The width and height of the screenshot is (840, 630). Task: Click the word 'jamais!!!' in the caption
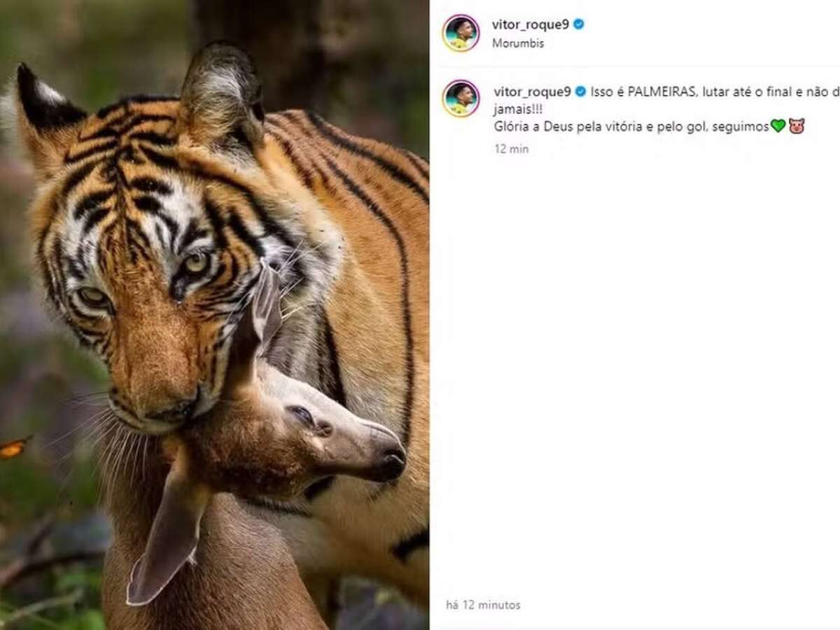click(x=517, y=109)
